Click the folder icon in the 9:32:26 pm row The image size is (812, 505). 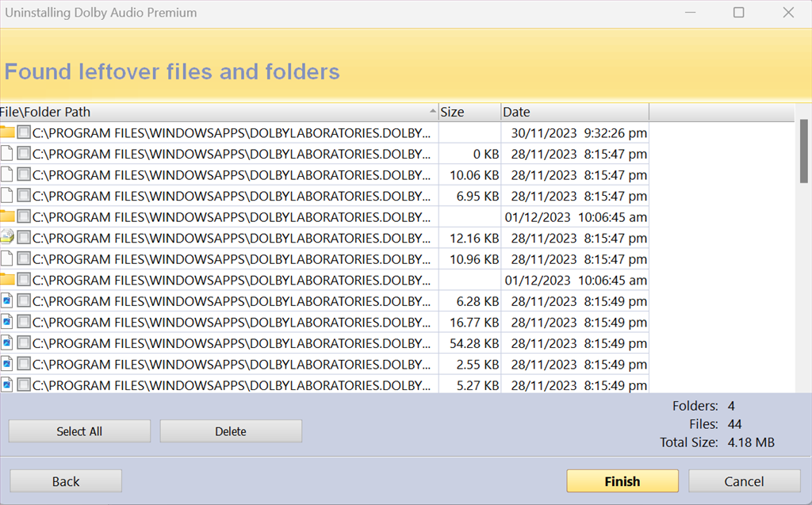(x=6, y=132)
